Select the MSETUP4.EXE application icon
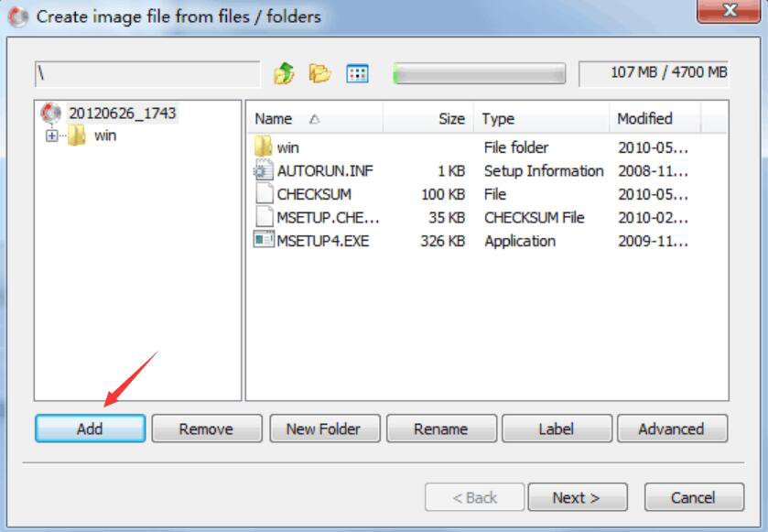The image size is (768, 532). 264,240
